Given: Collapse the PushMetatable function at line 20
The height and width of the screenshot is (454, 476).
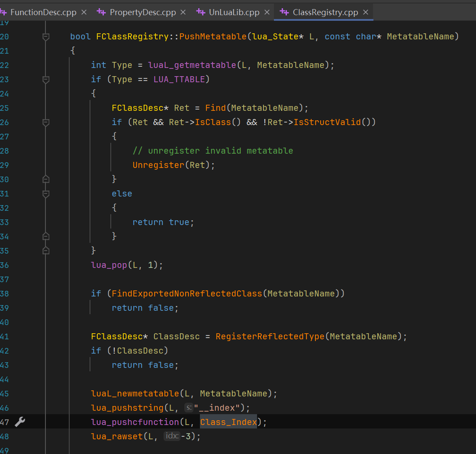Looking at the screenshot, I should click(x=46, y=37).
